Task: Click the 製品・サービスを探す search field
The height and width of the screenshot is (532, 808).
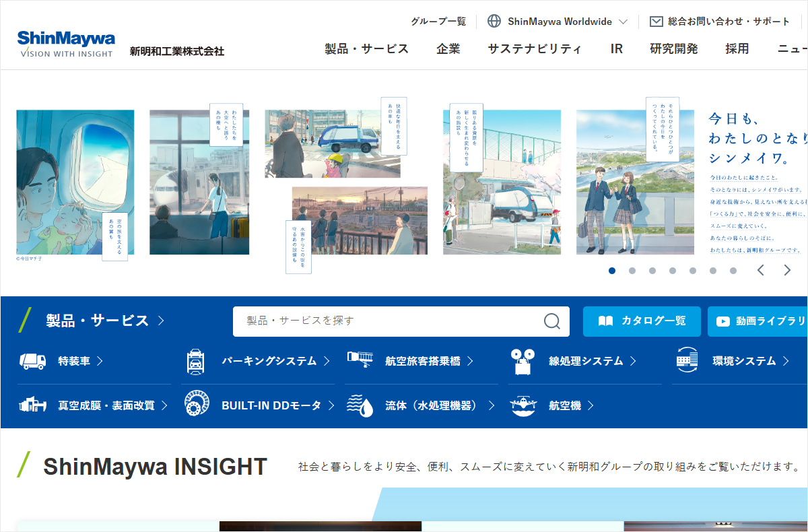Action: tap(401, 321)
